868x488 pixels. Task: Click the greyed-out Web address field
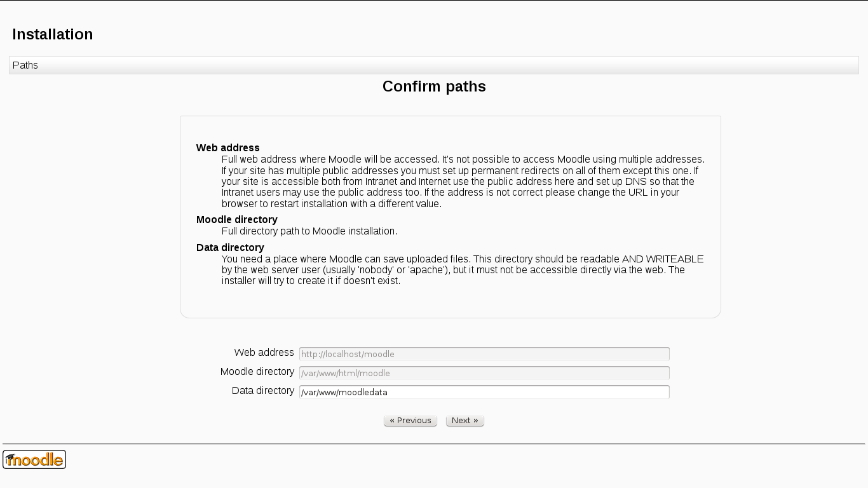[484, 354]
